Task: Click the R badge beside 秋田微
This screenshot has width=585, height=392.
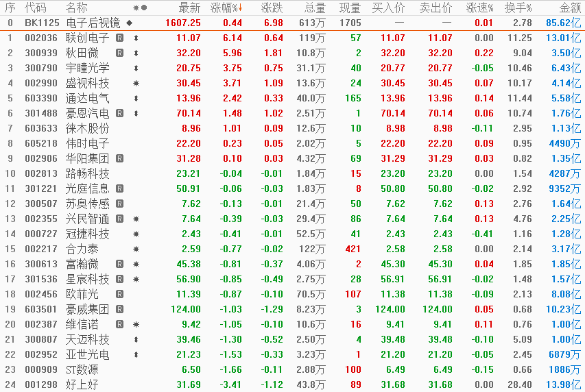Action: pyautogui.click(x=119, y=53)
